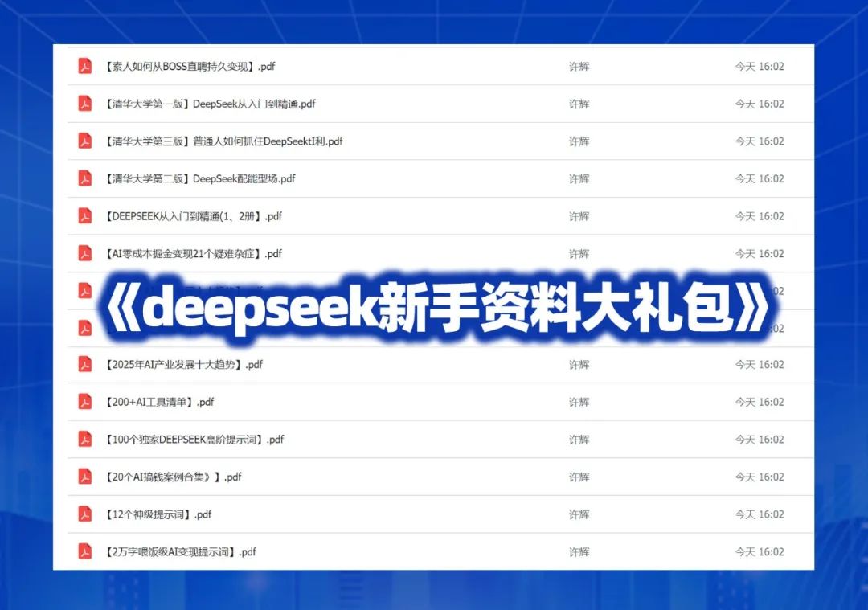Click PDF icon next to 2万字喂饭级AI变现提示词
The height and width of the screenshot is (610, 868).
point(84,552)
